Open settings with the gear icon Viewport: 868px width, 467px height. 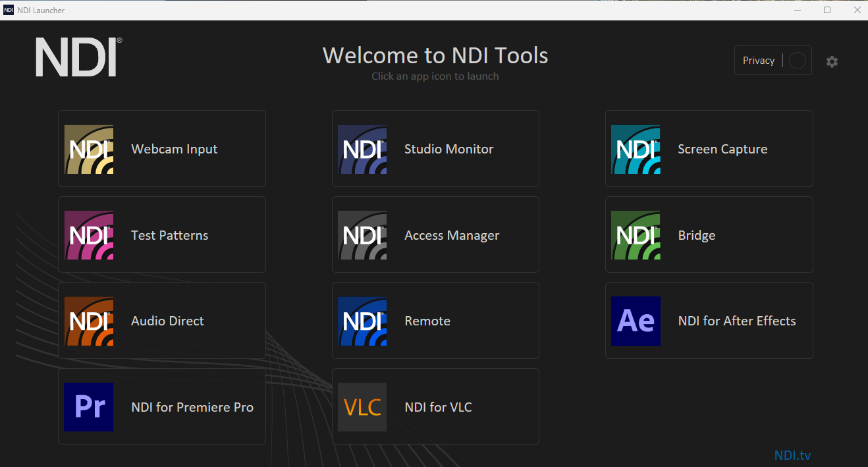click(832, 61)
